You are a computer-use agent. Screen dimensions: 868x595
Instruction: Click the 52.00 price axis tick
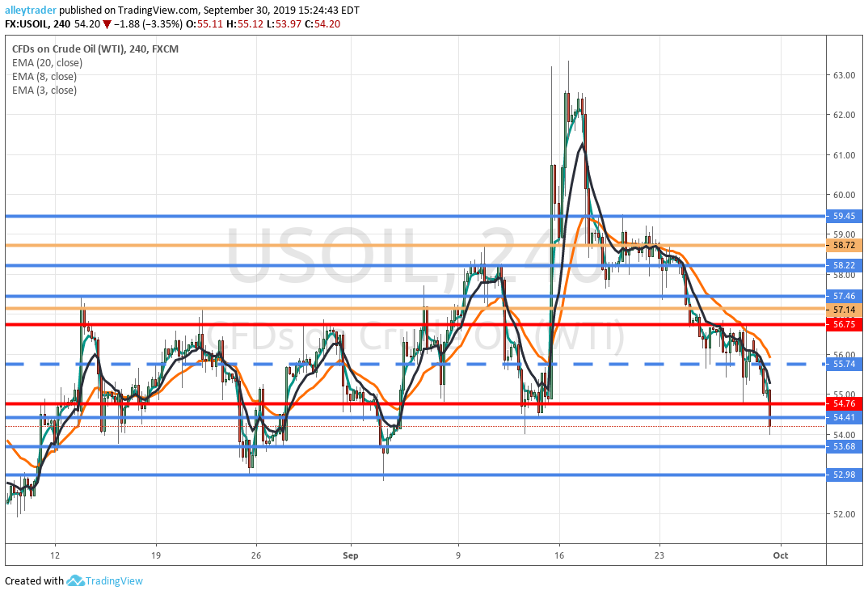pos(845,514)
